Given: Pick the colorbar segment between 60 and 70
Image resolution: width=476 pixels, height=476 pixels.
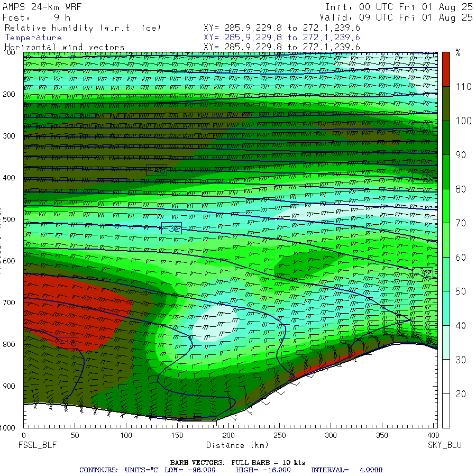Looking at the screenshot, I should [x=446, y=240].
